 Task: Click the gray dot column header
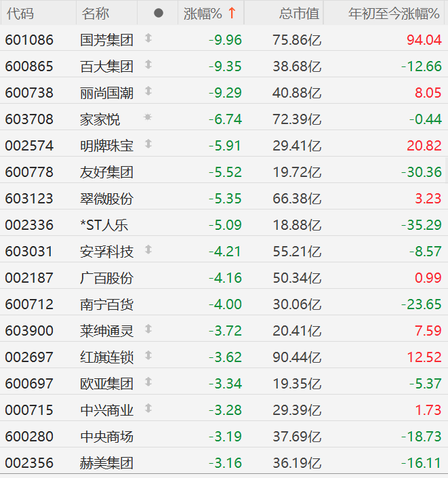[x=158, y=13]
